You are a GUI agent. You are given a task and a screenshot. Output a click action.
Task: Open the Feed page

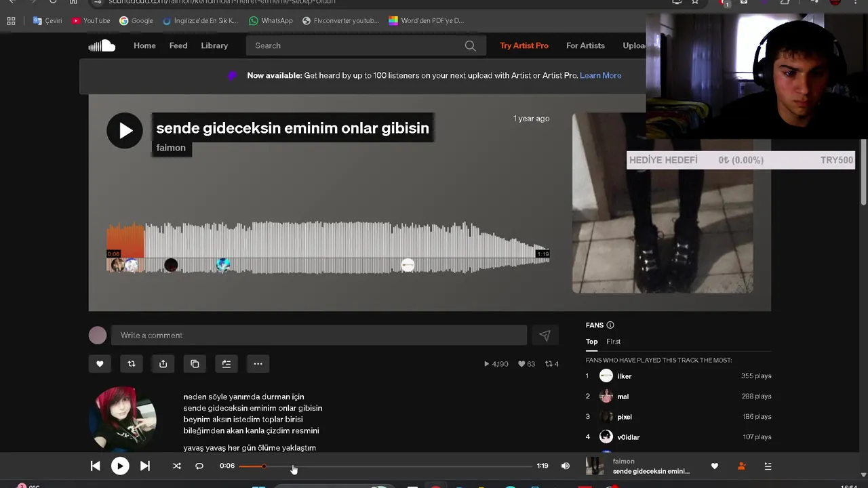[178, 45]
